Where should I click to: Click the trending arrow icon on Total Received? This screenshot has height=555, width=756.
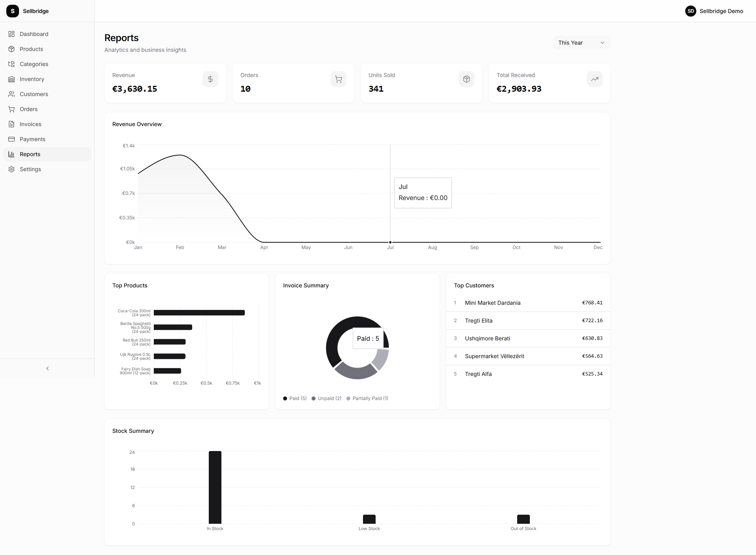594,79
